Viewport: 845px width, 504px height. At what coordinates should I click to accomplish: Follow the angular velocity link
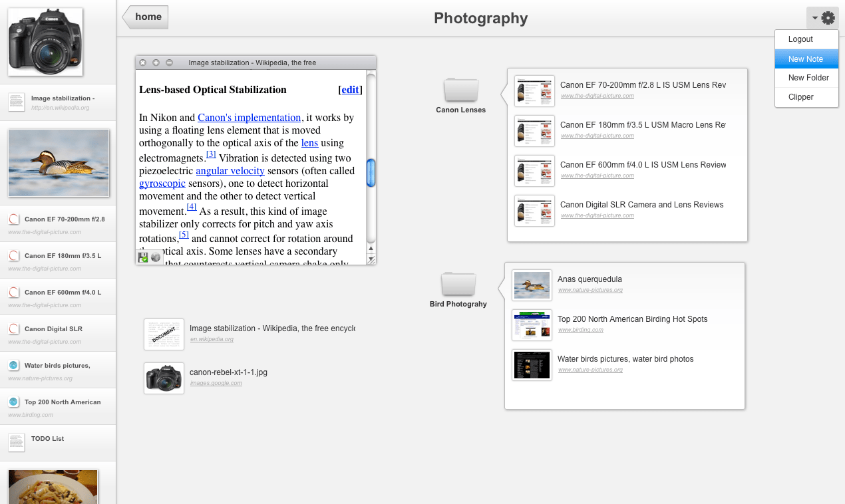tap(230, 171)
